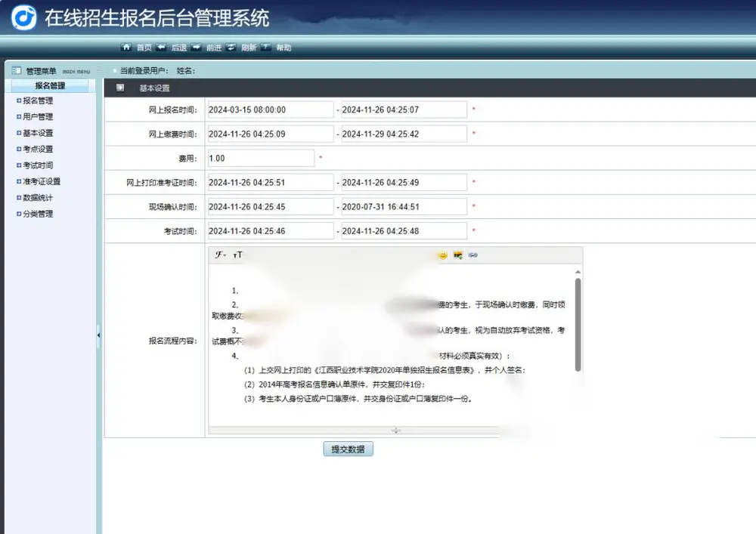Click the back arrow icon beside 后退

tap(161, 47)
